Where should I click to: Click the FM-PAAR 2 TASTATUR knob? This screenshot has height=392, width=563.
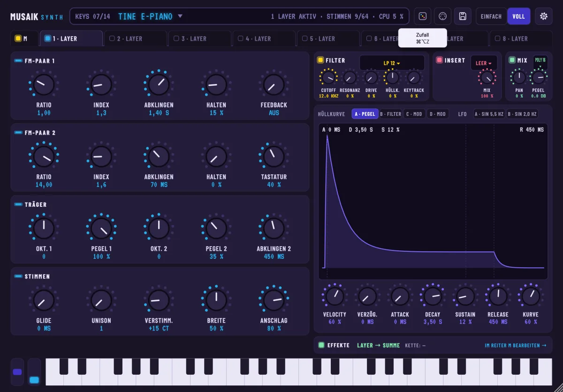(x=274, y=157)
